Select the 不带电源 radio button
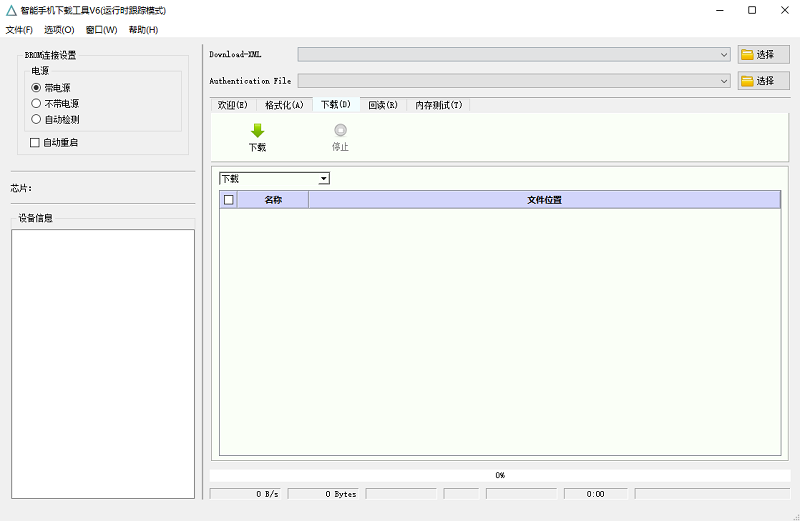This screenshot has width=800, height=521. tap(36, 104)
